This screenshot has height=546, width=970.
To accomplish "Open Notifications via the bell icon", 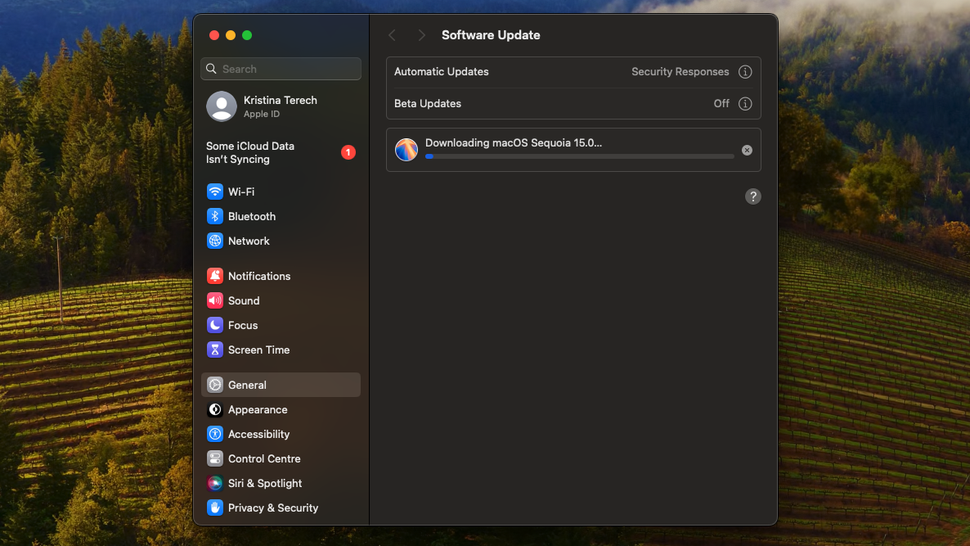I will pyautogui.click(x=215, y=276).
